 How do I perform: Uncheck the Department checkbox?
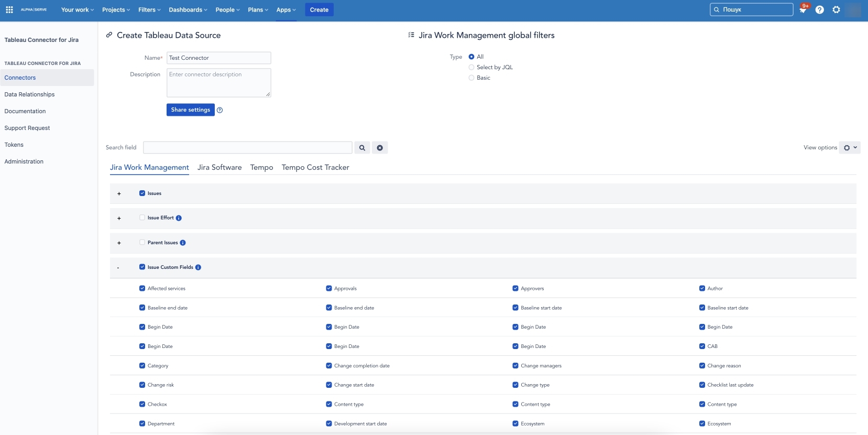[142, 423]
